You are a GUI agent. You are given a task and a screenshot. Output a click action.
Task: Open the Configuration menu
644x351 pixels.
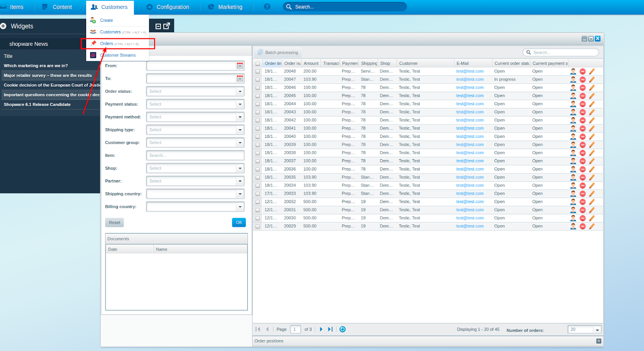click(167, 7)
